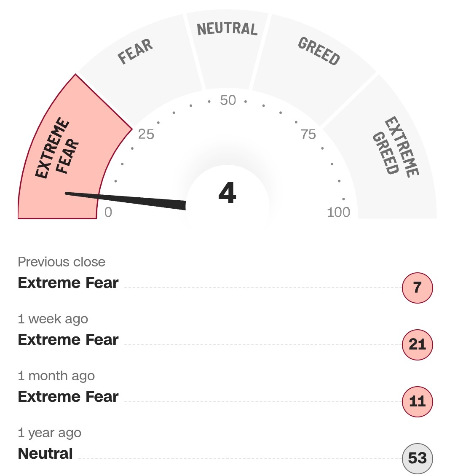Click the 1 week ago badge showing 21
Screen dimensions: 455x476
click(418, 344)
